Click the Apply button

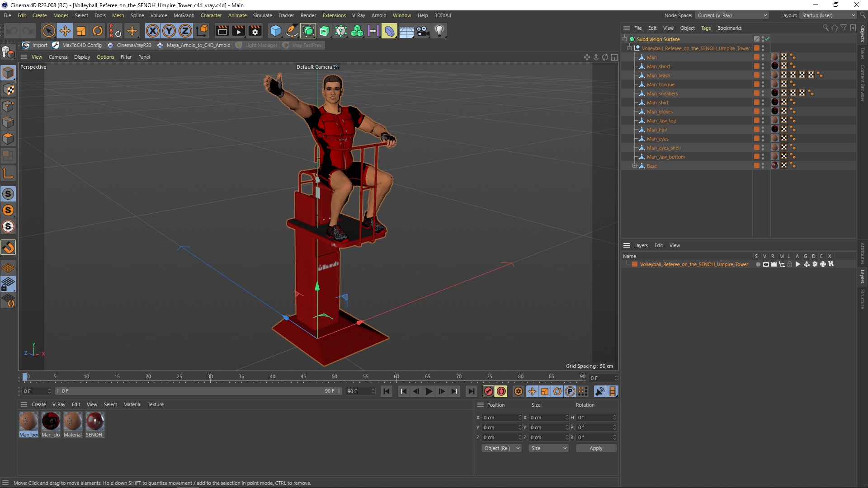[x=595, y=448]
